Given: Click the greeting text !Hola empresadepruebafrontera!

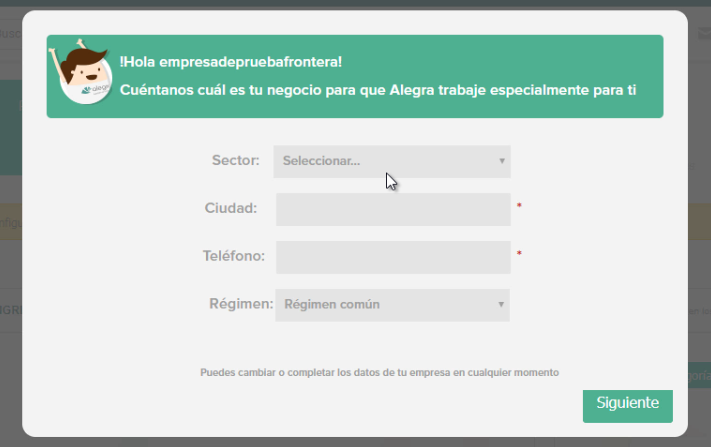Looking at the screenshot, I should (x=231, y=62).
